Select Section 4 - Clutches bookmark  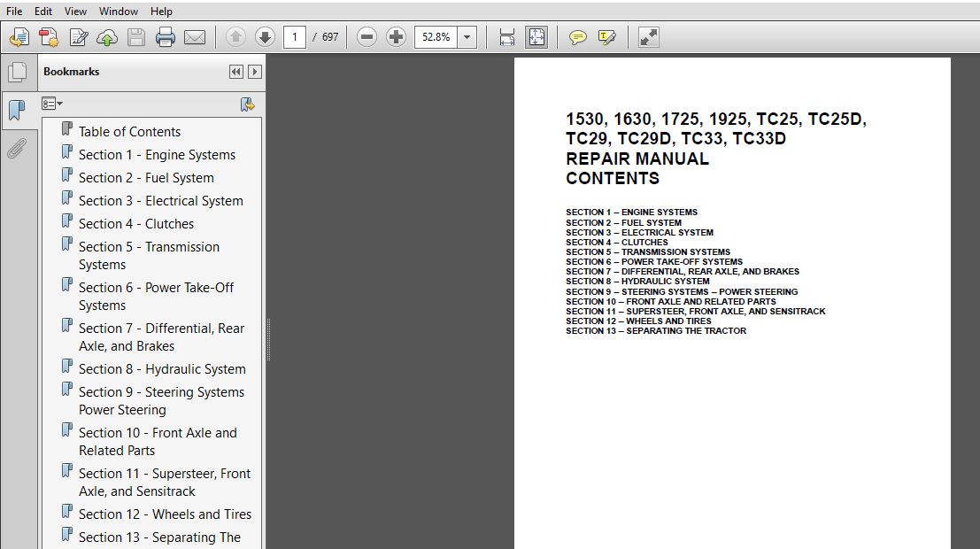[136, 224]
